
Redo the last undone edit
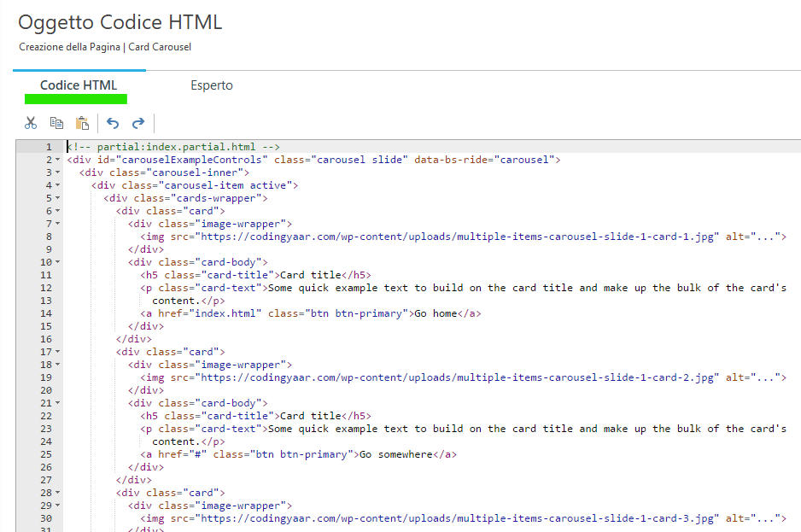click(138, 123)
